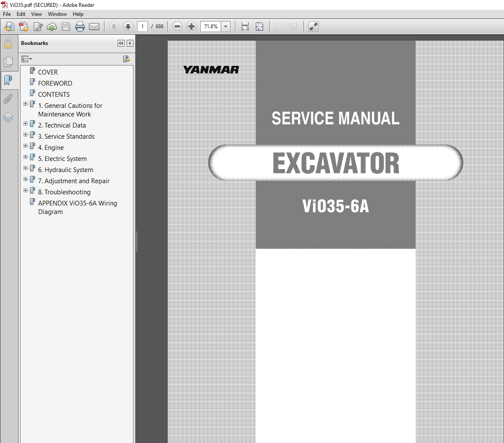Expand bookmarks panel right-arrow button
Viewport: 504px width, 443px height.
(x=130, y=43)
